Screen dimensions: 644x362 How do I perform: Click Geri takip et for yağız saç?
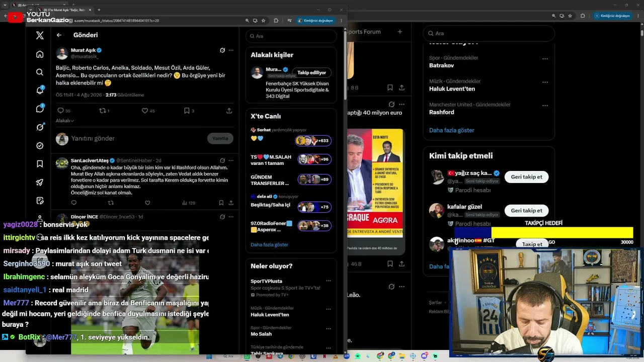click(526, 177)
